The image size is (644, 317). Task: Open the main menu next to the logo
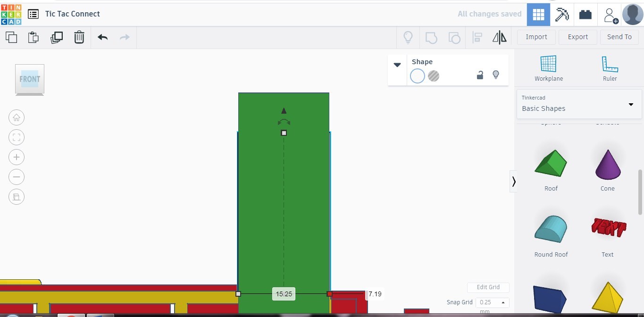(x=33, y=14)
